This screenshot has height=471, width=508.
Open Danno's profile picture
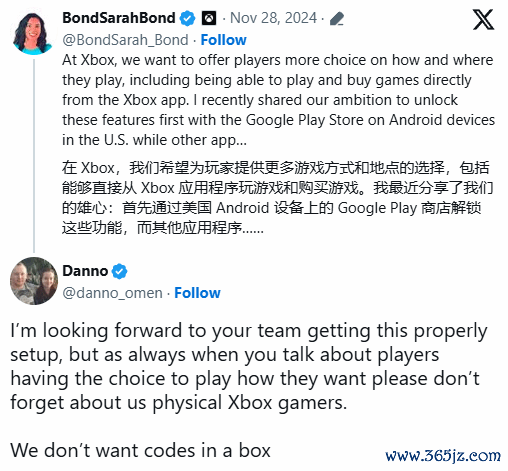click(x=34, y=281)
